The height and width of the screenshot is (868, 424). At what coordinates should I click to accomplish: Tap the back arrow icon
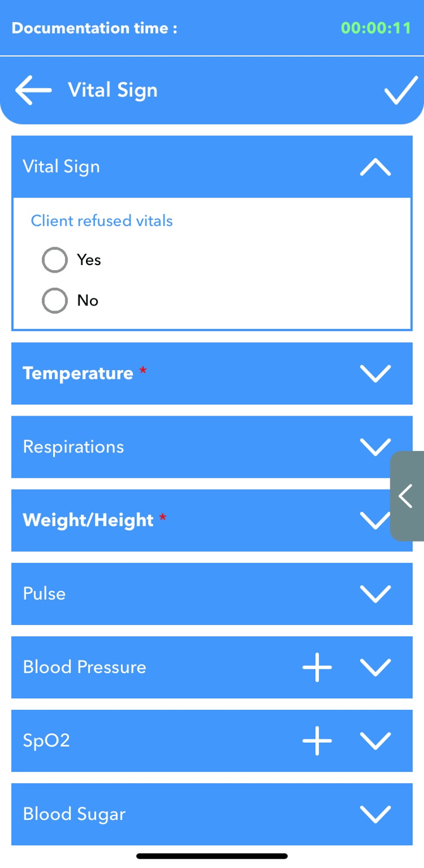[x=34, y=90]
